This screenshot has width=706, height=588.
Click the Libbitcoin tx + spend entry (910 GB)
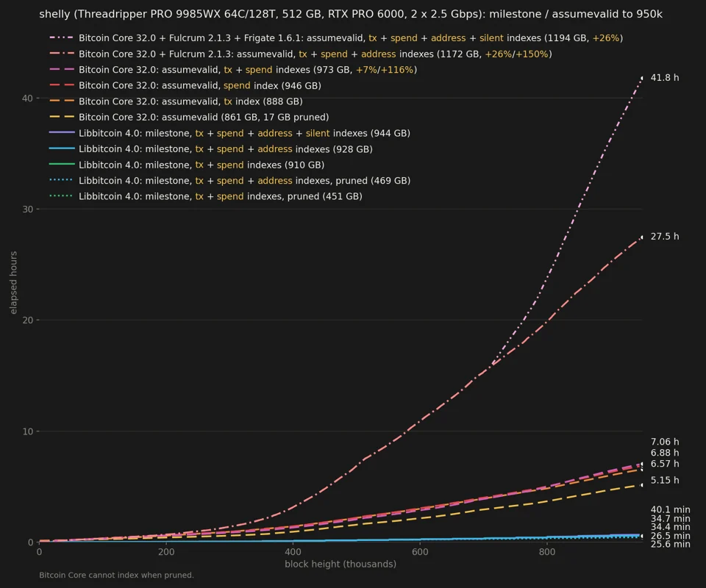pos(187,165)
